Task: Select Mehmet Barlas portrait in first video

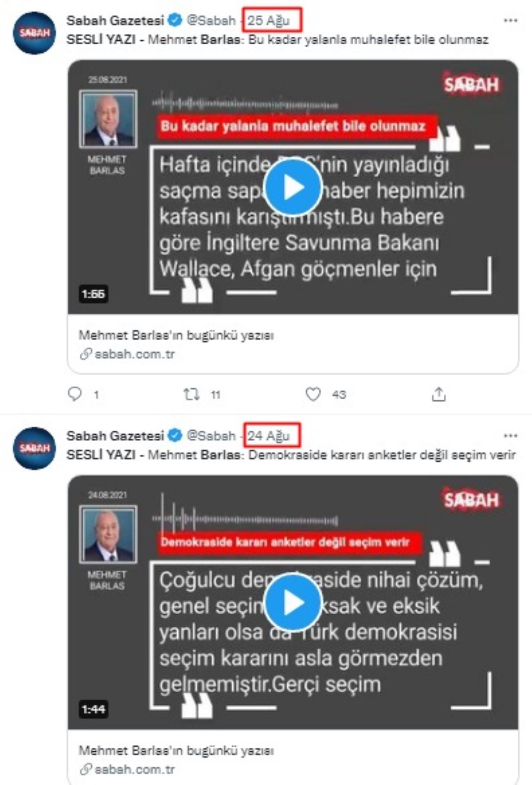Action: [108, 119]
